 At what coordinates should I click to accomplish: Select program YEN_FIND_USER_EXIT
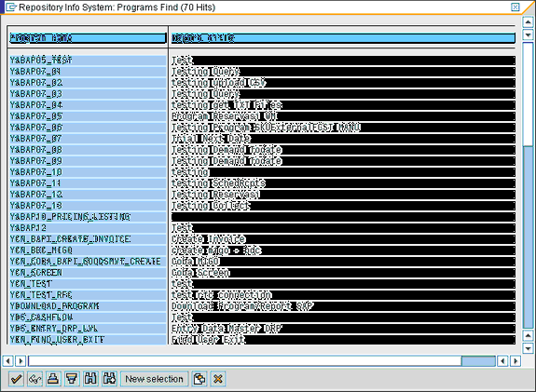pos(88,340)
